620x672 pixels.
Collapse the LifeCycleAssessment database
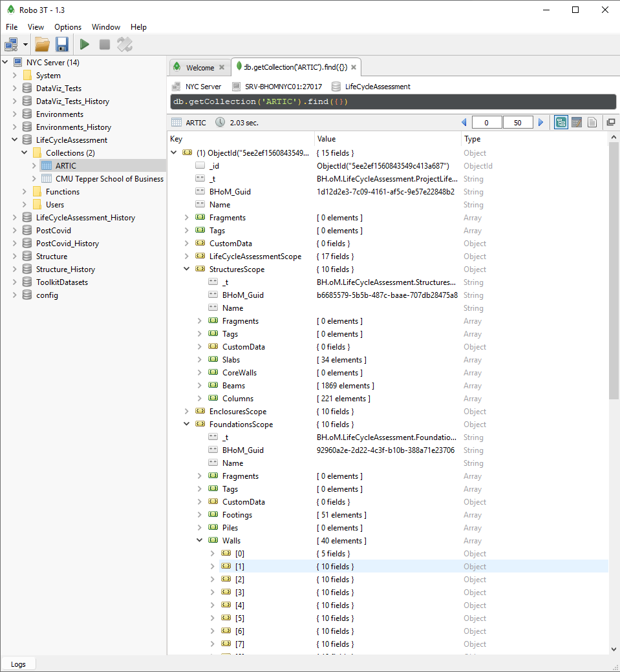15,140
